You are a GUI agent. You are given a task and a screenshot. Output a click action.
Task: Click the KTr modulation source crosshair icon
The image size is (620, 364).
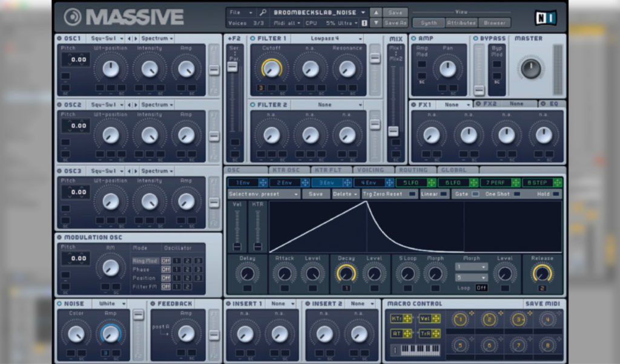[407, 319]
